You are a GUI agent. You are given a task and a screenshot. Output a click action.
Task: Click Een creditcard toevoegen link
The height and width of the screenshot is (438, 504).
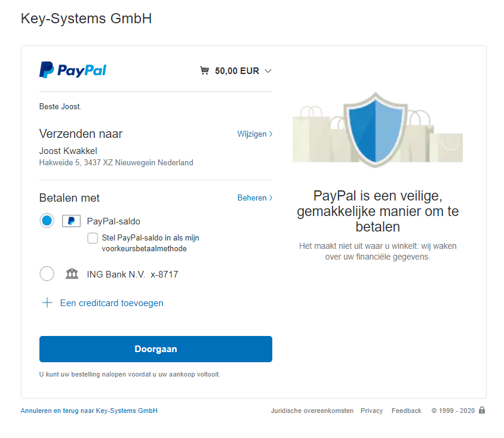tap(112, 303)
